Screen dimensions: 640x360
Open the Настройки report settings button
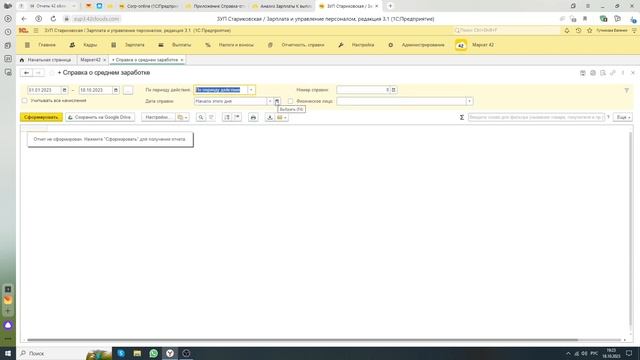pyautogui.click(x=158, y=117)
